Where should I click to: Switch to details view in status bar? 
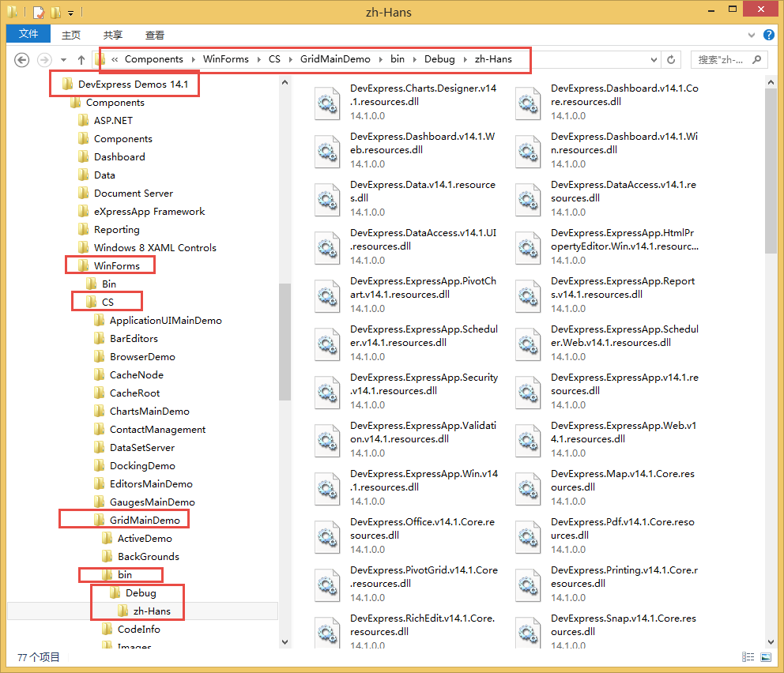coord(748,657)
